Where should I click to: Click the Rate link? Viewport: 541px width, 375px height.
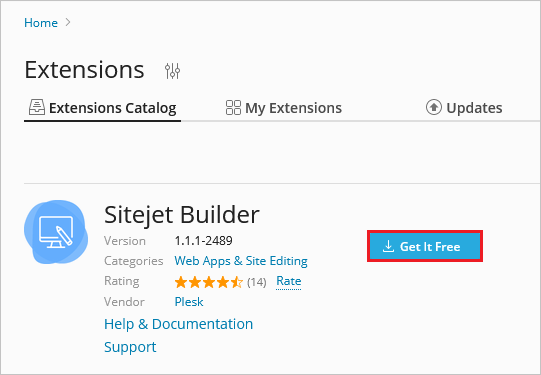tap(288, 281)
